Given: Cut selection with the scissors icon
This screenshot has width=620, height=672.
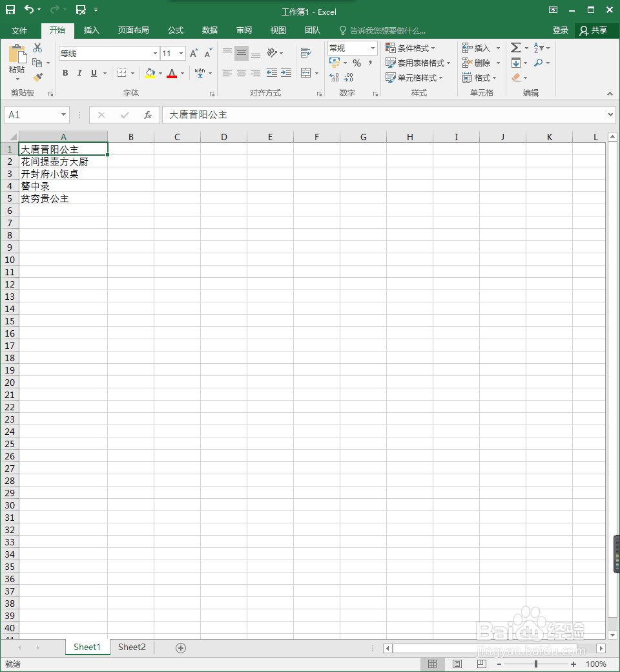Looking at the screenshot, I should [37, 48].
